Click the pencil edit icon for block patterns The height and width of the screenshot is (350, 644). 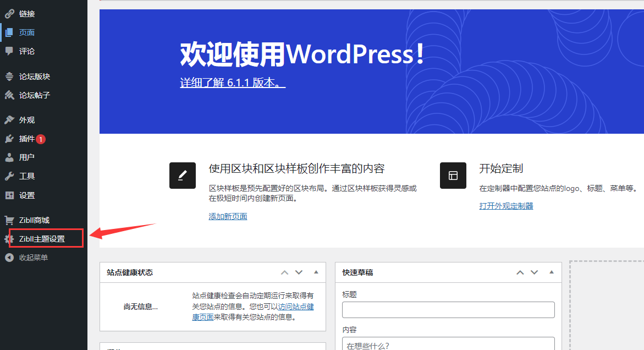[x=183, y=176]
